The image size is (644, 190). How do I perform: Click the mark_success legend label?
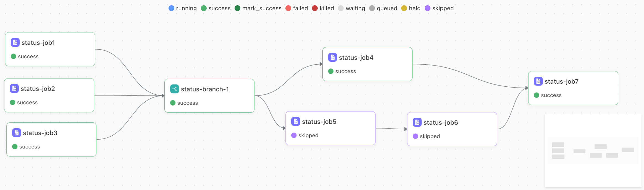pyautogui.click(x=262, y=8)
